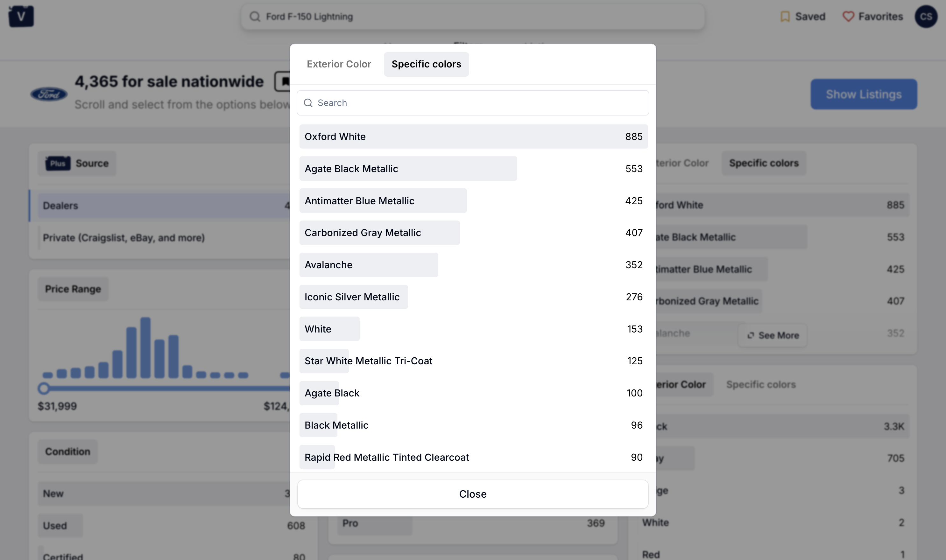Click the search magnifier in top bar
The image size is (946, 560).
[255, 17]
